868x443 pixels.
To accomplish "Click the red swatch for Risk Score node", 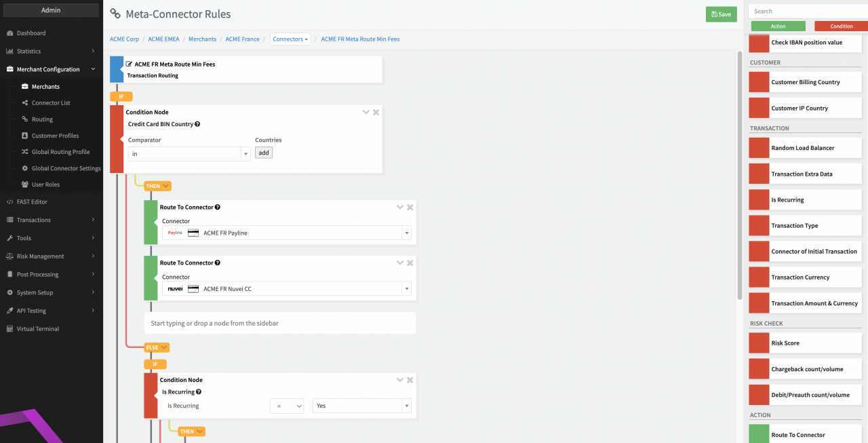I will [x=758, y=343].
